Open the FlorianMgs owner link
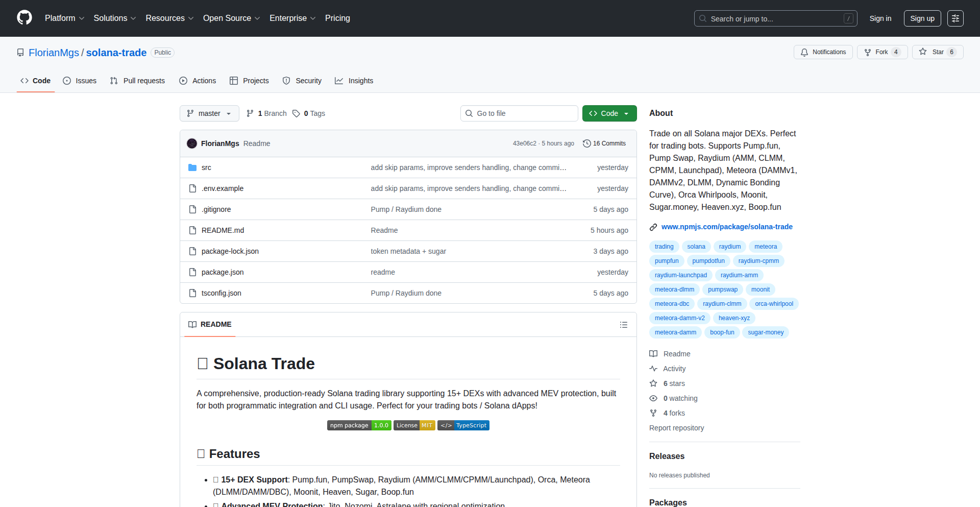The width and height of the screenshot is (980, 507). click(x=54, y=53)
